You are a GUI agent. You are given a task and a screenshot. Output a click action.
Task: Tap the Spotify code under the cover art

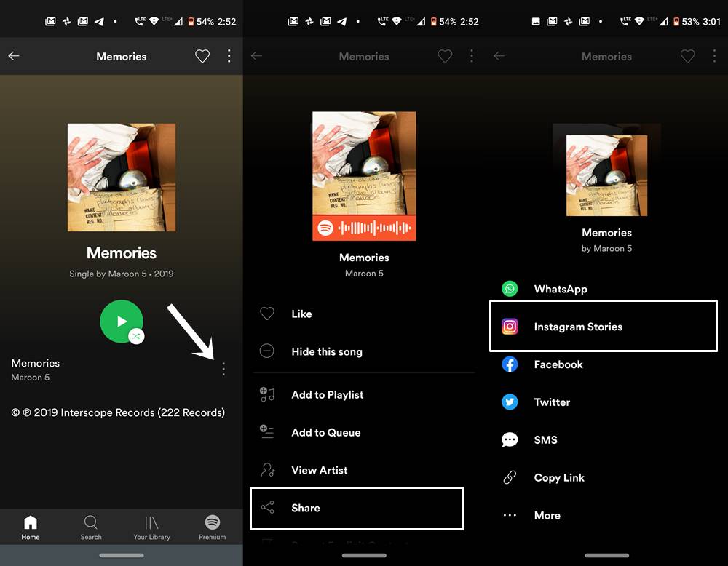(364, 228)
